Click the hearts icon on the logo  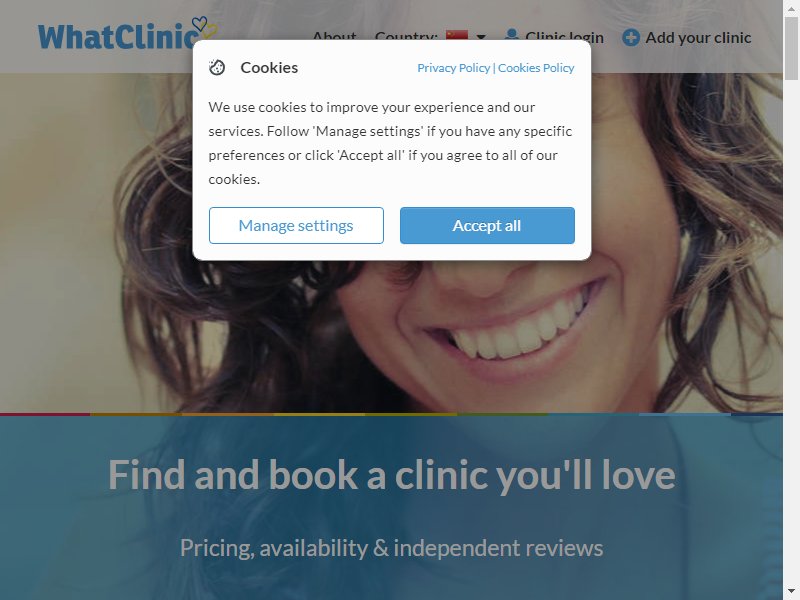point(205,27)
